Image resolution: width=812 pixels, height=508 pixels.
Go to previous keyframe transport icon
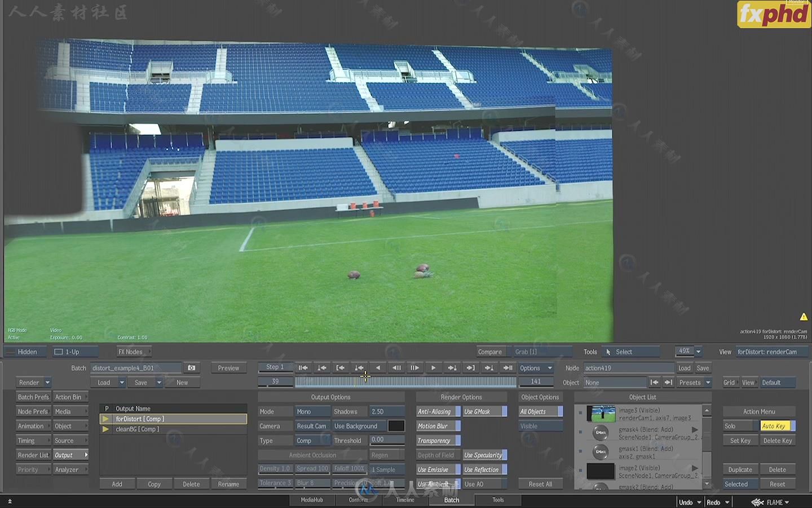322,368
